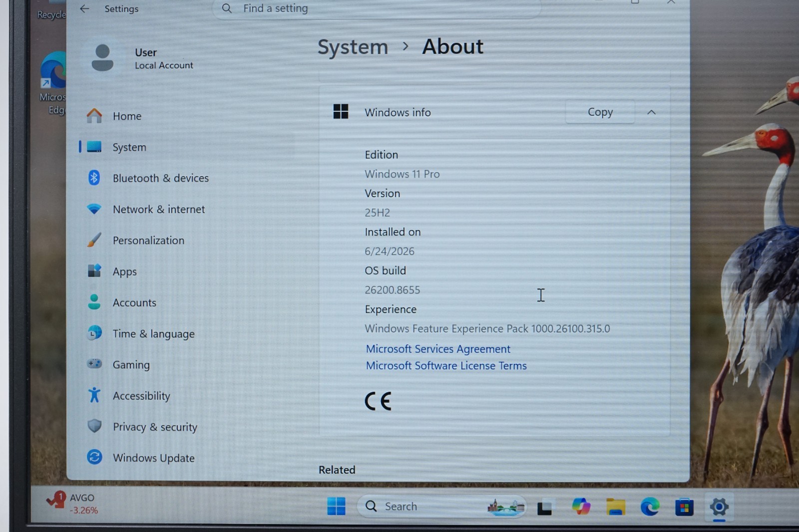Click the user avatar icon
Viewport: 799px width, 532px height.
(x=102, y=58)
